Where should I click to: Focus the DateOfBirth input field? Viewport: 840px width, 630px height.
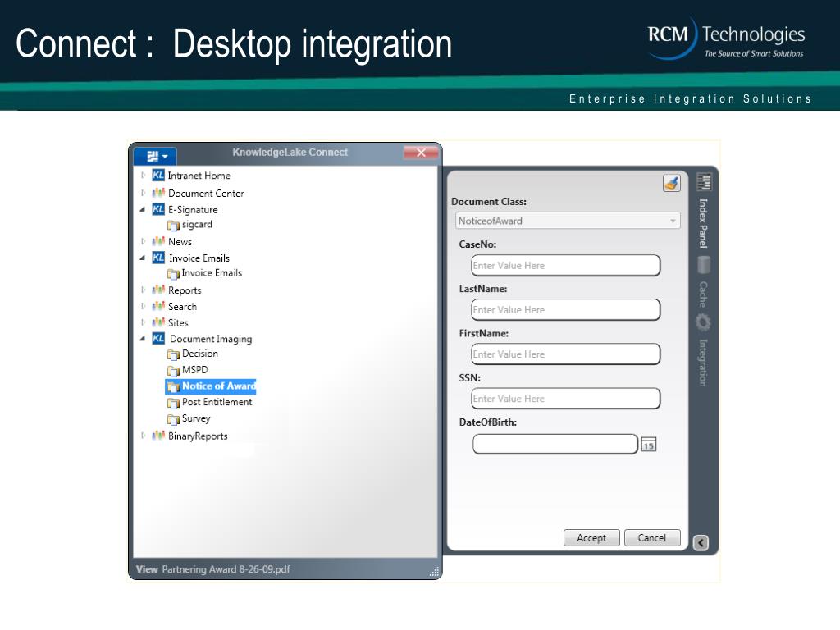(x=555, y=444)
